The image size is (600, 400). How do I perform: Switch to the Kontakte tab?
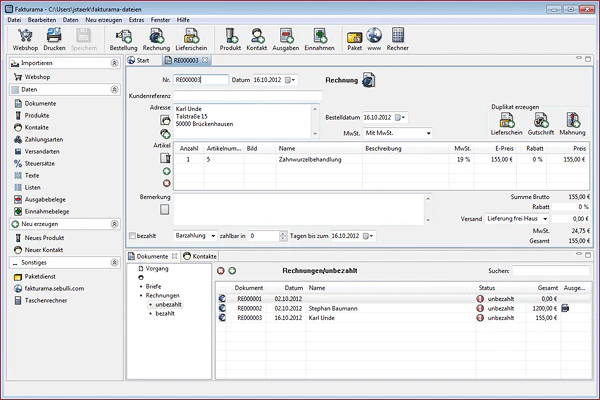tap(200, 256)
